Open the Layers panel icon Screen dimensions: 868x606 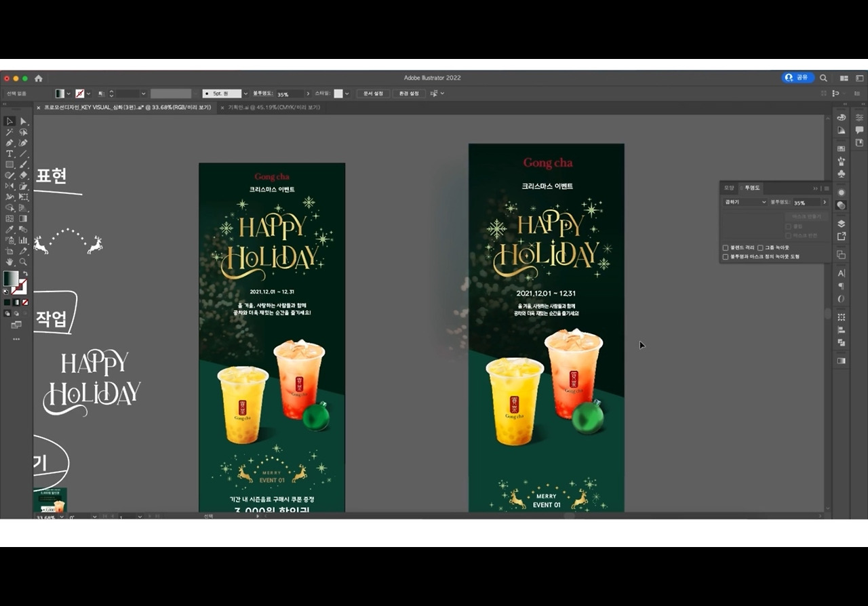842,224
